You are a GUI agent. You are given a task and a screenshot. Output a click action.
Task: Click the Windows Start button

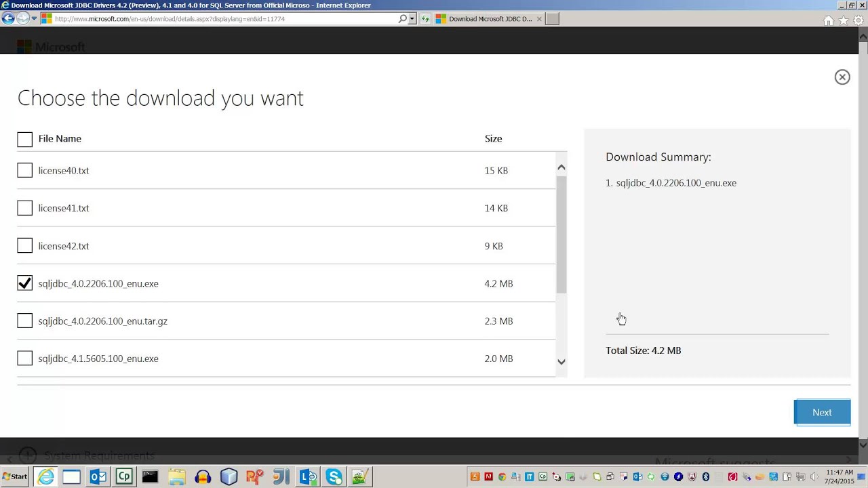point(15,476)
